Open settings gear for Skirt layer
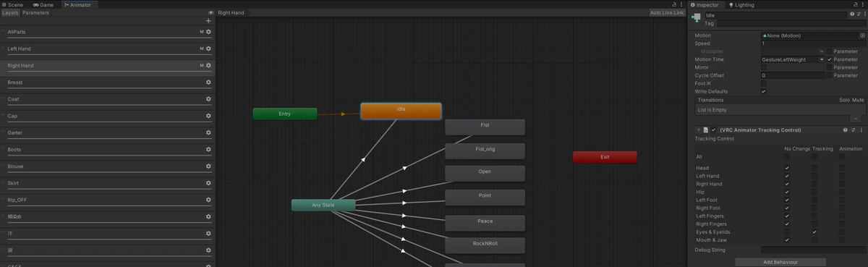Viewport: 868px width, 267px height. (x=209, y=183)
